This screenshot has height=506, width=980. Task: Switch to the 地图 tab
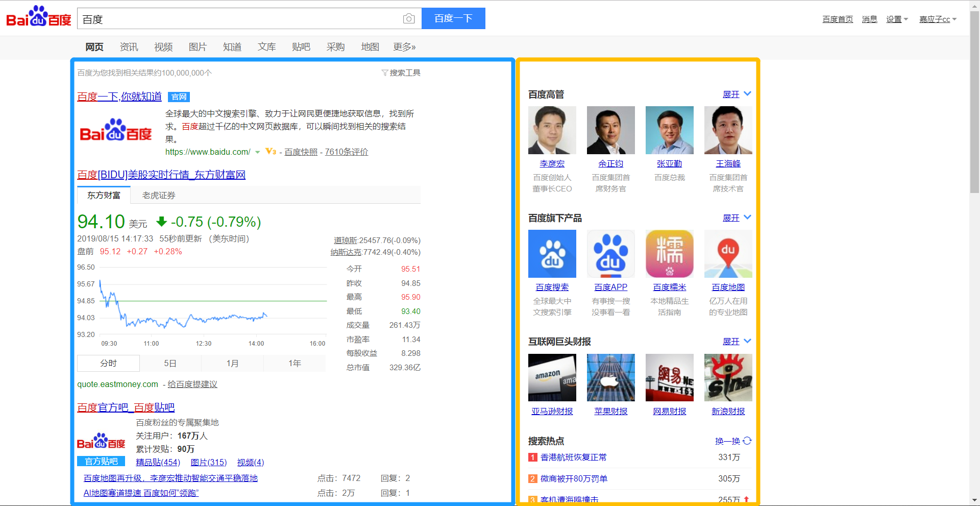(x=370, y=47)
